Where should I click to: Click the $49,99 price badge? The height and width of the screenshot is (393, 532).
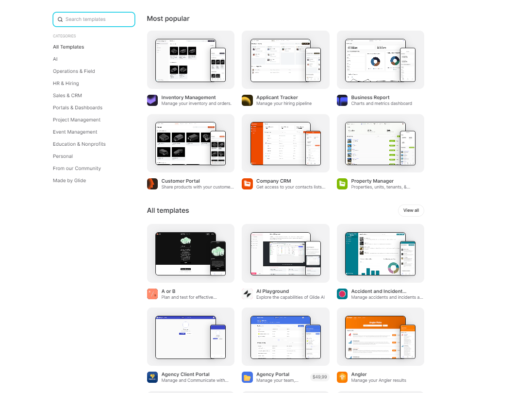pyautogui.click(x=319, y=377)
